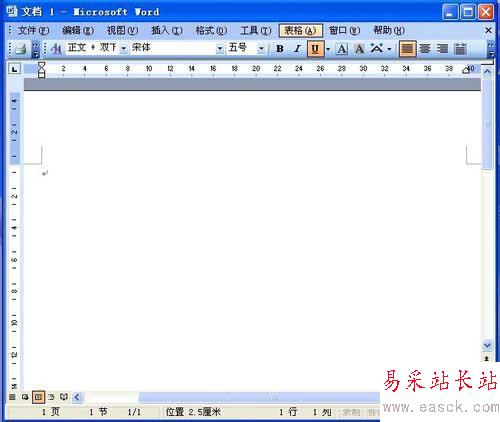Switch to Normal view
500x422 pixels.
click(12, 397)
